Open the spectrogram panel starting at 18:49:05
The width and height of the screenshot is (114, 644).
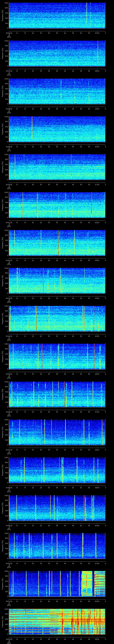point(57,508)
